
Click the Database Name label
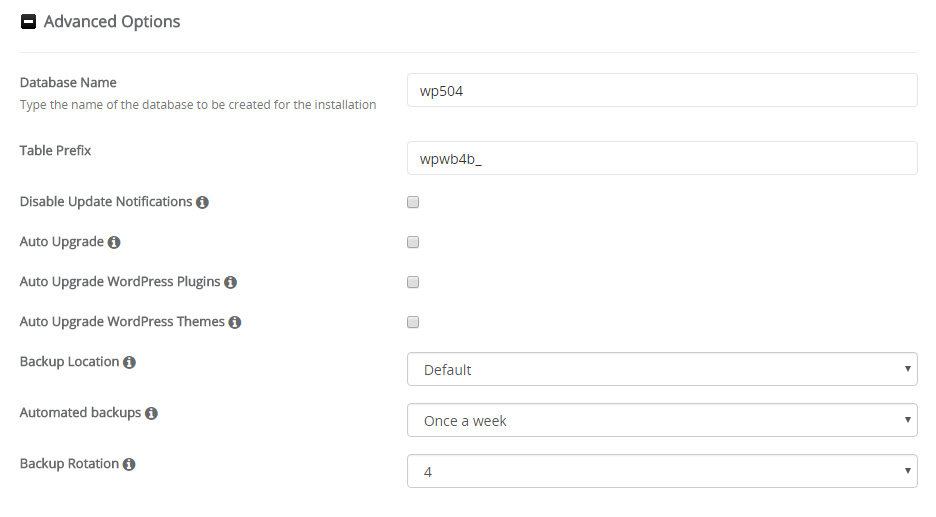(x=68, y=83)
